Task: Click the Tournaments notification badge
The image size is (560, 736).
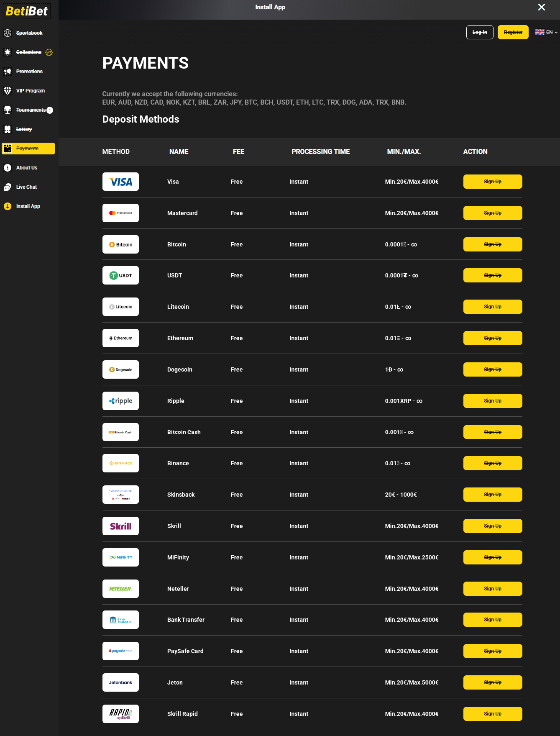Action: (x=50, y=110)
